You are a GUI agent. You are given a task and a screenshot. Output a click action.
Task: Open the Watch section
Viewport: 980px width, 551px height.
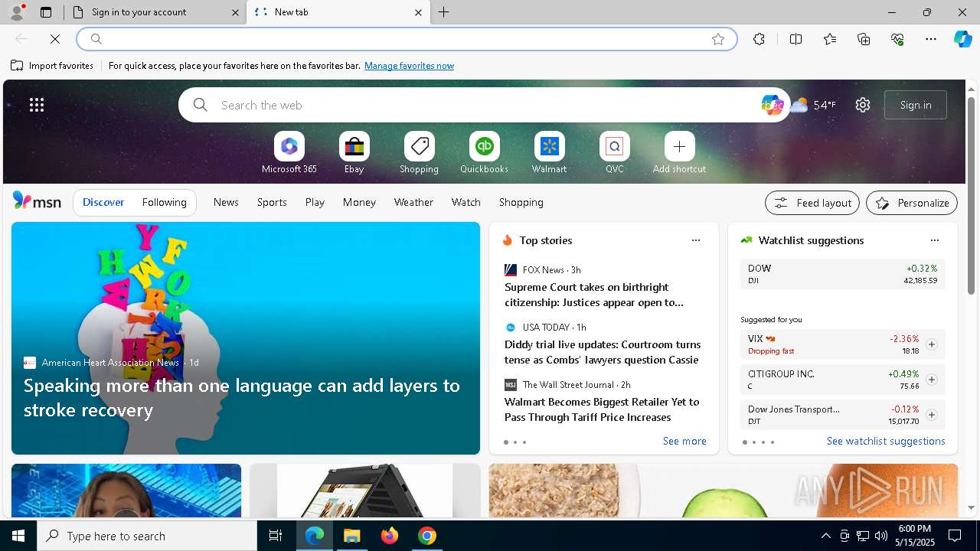click(466, 202)
